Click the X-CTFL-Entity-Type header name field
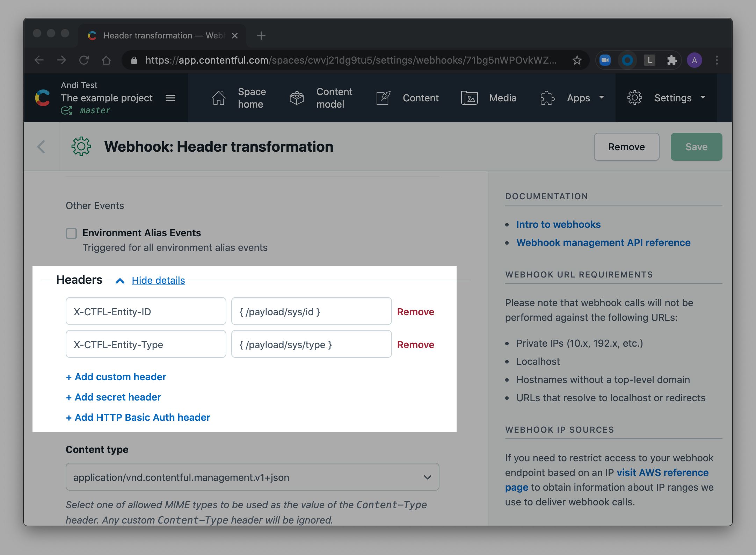Image resolution: width=756 pixels, height=555 pixels. (146, 345)
